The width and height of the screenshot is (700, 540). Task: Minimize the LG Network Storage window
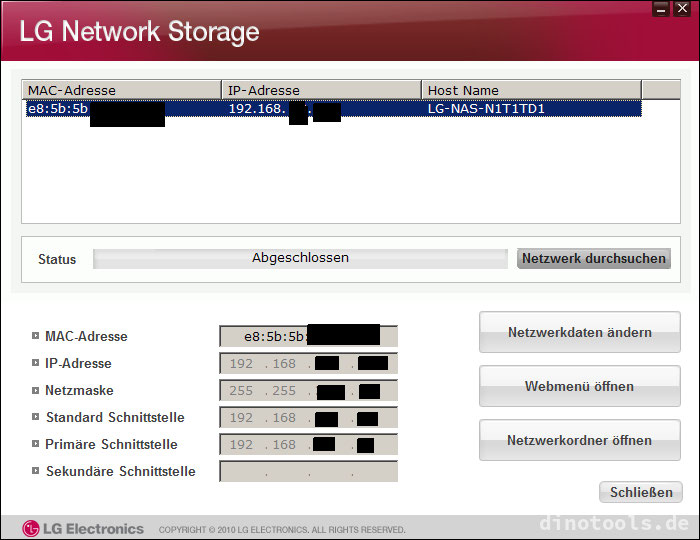click(661, 8)
